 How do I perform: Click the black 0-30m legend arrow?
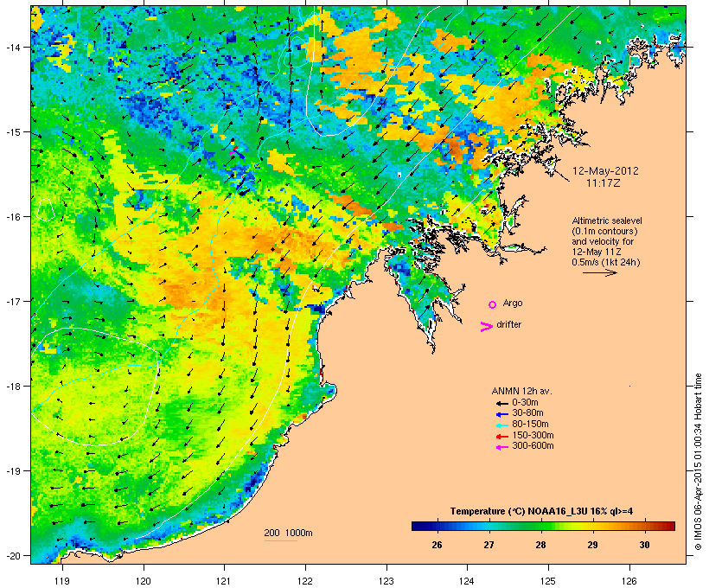coord(502,404)
